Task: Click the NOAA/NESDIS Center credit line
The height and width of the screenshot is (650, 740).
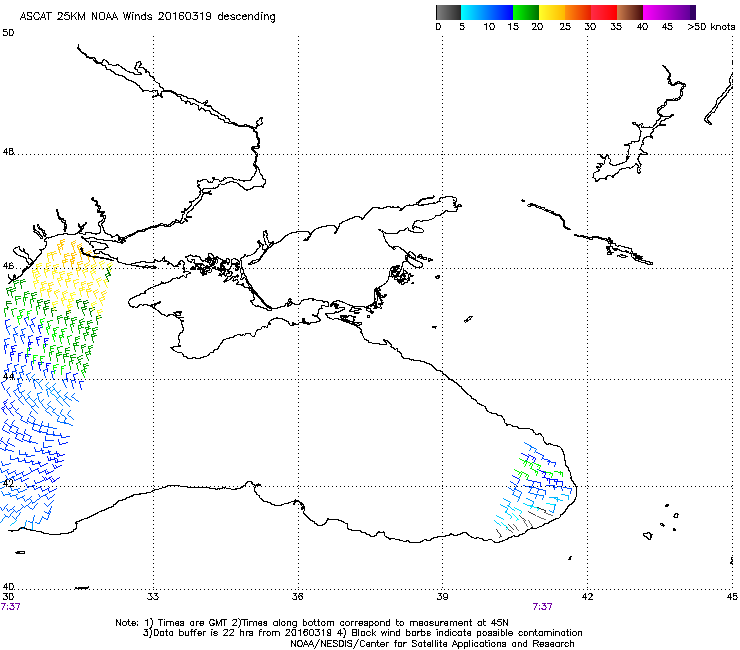Action: click(x=432, y=644)
